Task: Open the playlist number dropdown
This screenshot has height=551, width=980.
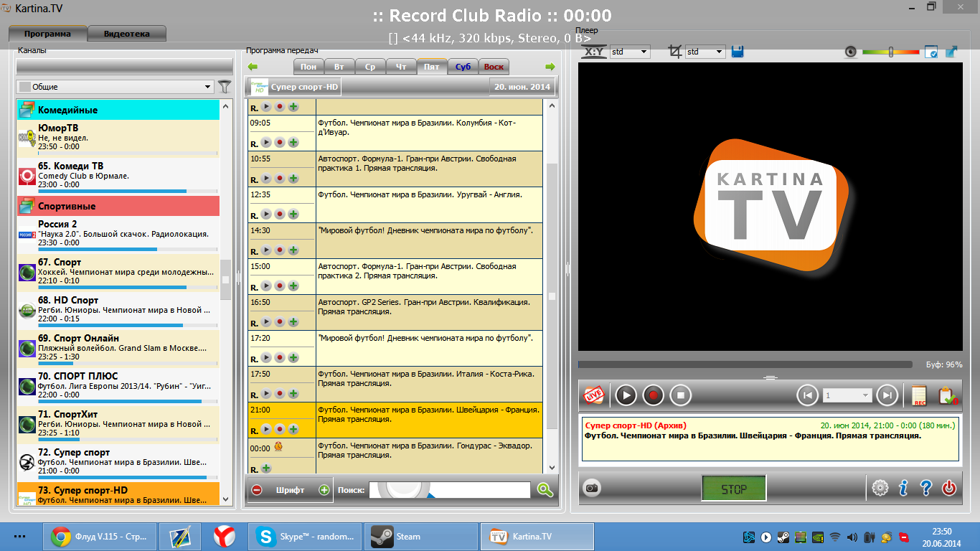Action: [847, 395]
